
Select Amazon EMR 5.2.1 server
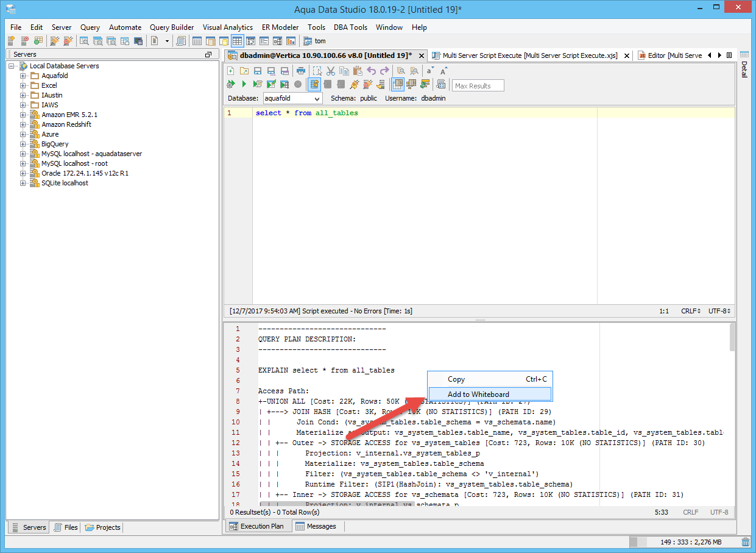[69, 115]
